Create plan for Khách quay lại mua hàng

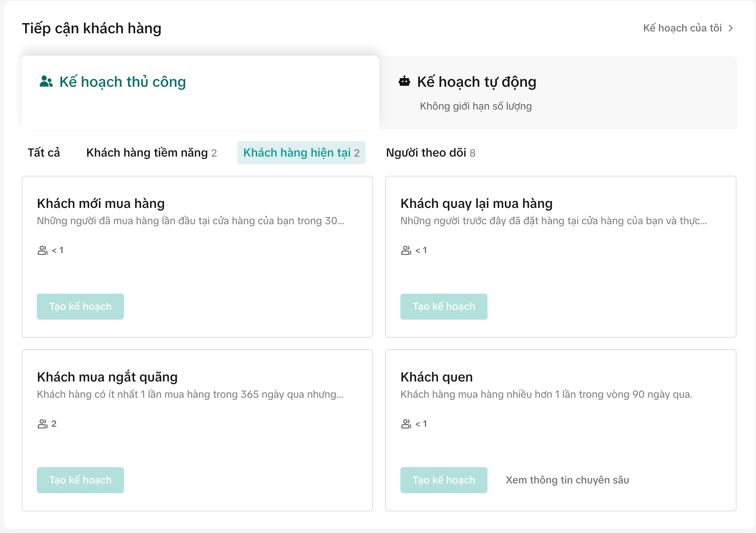(x=444, y=307)
